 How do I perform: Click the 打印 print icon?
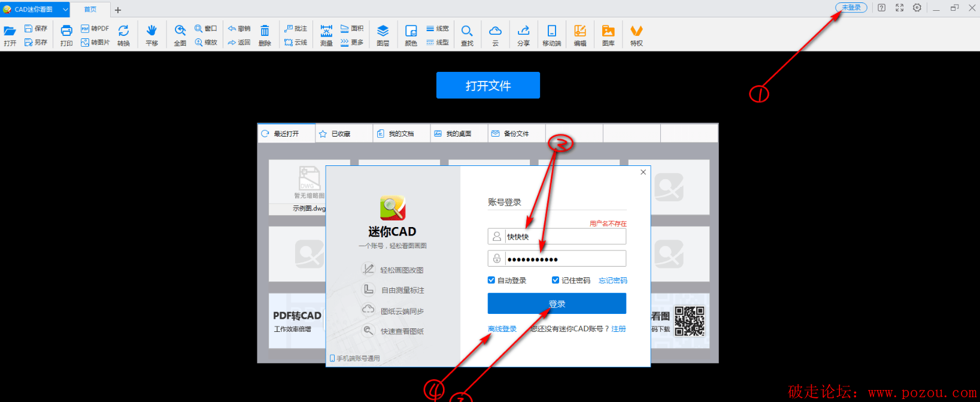click(x=66, y=35)
